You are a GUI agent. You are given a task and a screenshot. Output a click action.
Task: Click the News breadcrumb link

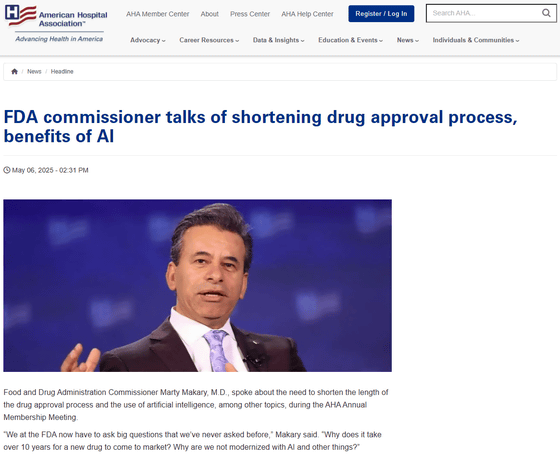(34, 71)
